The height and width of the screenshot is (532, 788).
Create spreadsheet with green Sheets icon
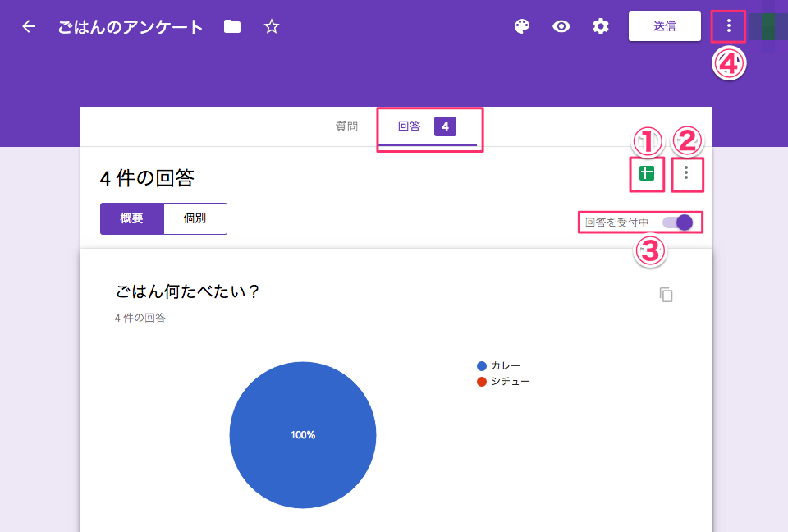click(647, 173)
